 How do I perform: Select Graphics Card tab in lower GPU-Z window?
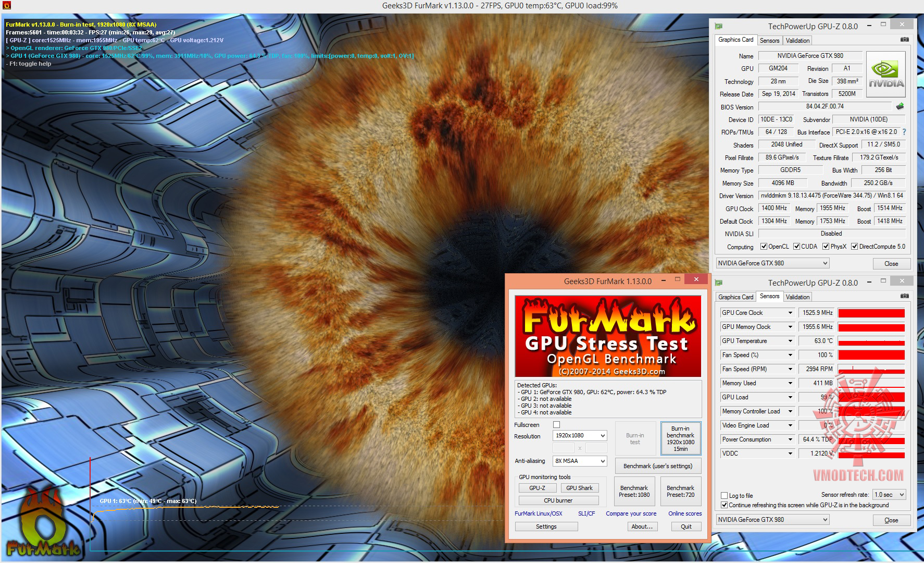735,297
